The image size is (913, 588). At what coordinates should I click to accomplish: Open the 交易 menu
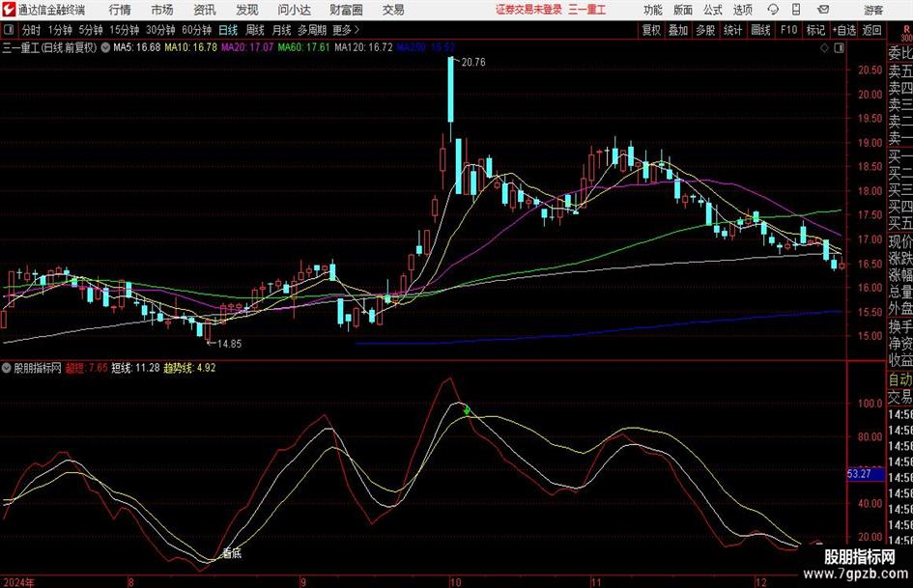pos(393,10)
